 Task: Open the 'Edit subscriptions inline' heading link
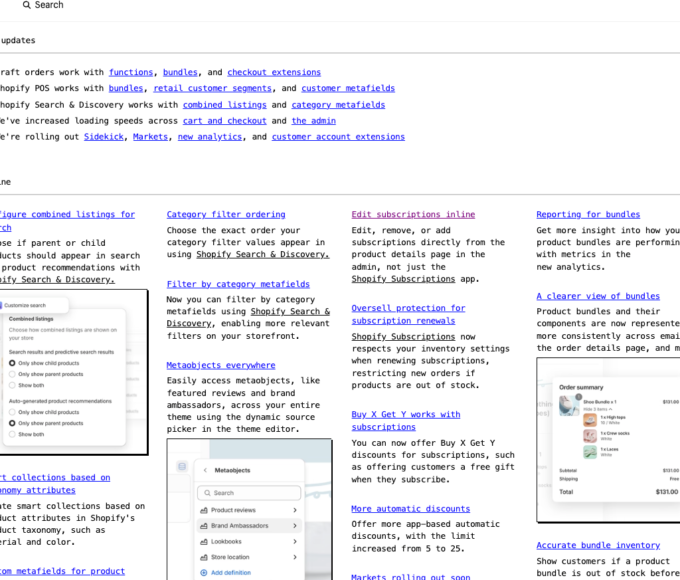413,215
